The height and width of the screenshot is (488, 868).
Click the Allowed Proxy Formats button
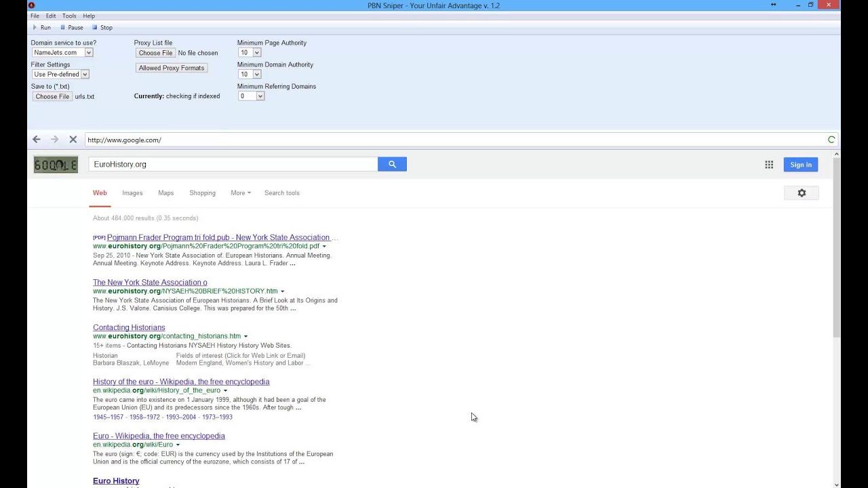171,68
